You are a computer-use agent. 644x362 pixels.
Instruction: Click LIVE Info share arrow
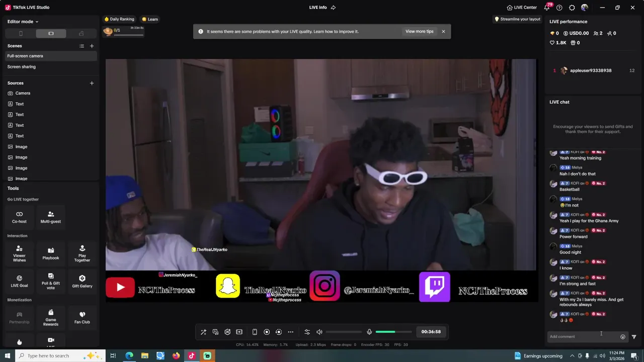(x=333, y=8)
